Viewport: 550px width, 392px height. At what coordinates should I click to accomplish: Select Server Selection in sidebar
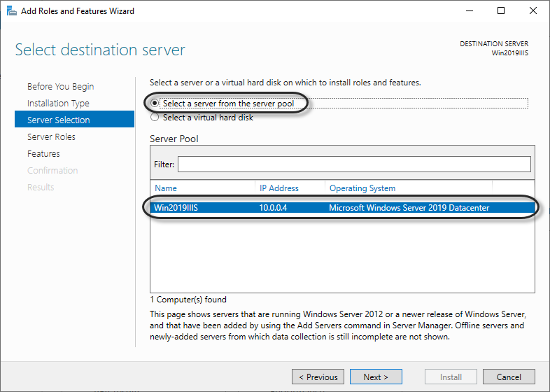click(x=74, y=120)
